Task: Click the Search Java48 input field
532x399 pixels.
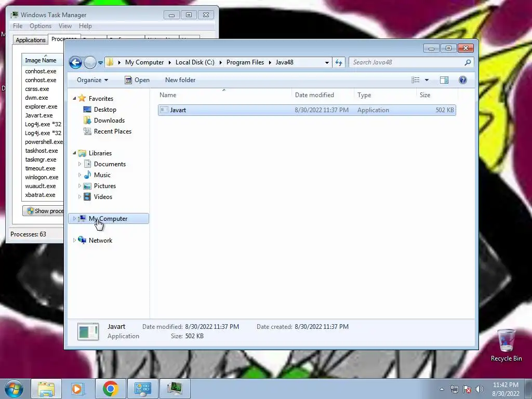Action: 407,62
